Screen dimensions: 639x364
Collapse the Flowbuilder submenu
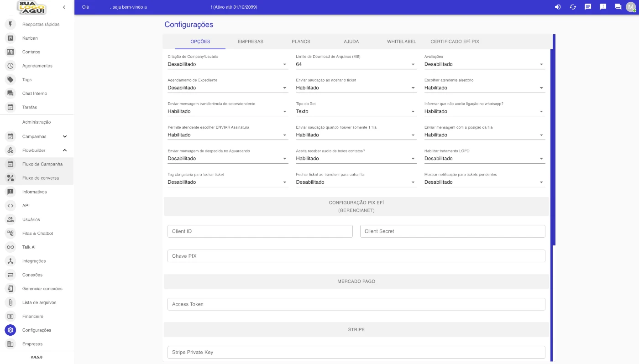pyautogui.click(x=64, y=150)
